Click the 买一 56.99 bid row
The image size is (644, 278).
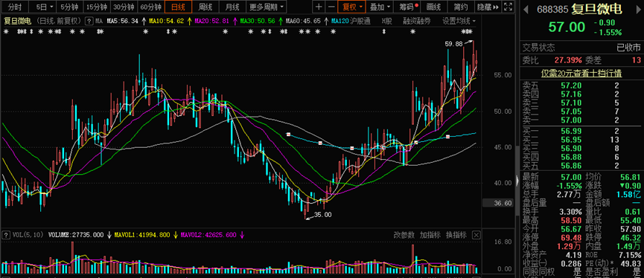(x=581, y=132)
